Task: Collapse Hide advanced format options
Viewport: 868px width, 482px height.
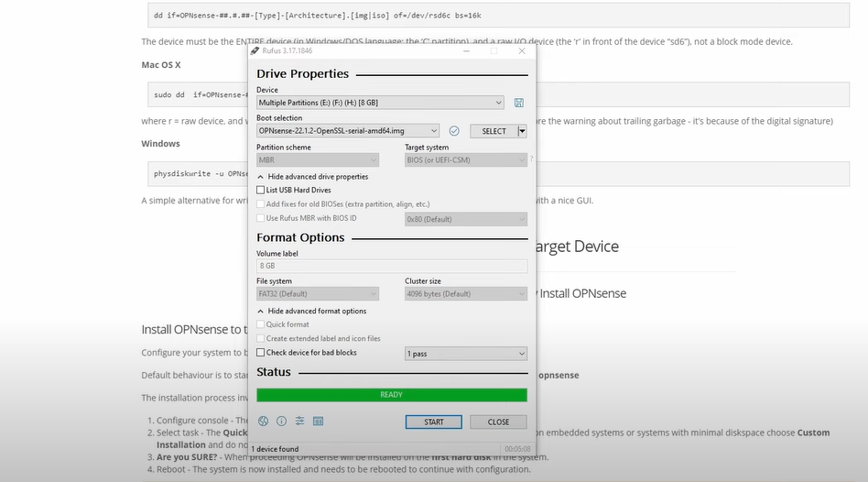Action: pos(312,312)
